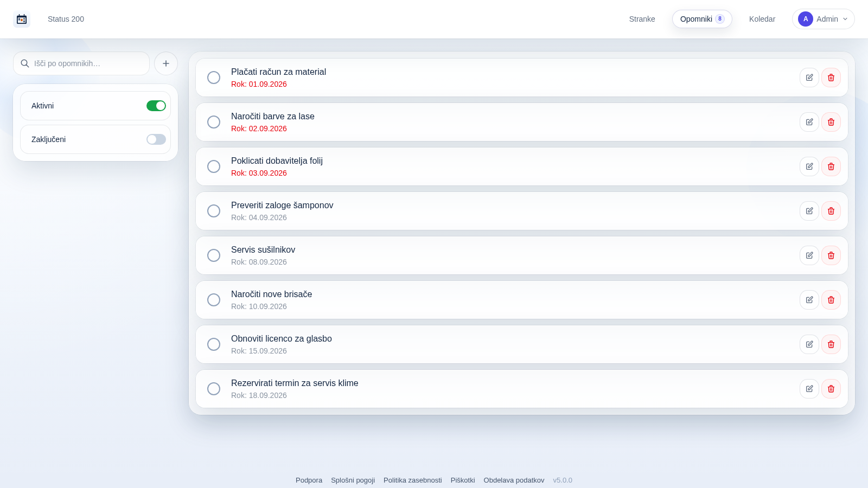Add a new reminder with plus button
Viewport: 868px width, 488px height.
[166, 63]
